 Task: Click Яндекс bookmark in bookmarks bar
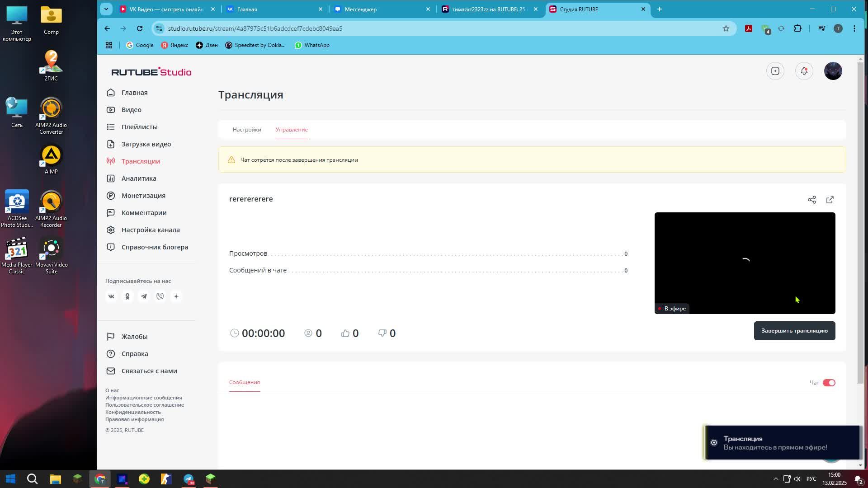point(175,45)
